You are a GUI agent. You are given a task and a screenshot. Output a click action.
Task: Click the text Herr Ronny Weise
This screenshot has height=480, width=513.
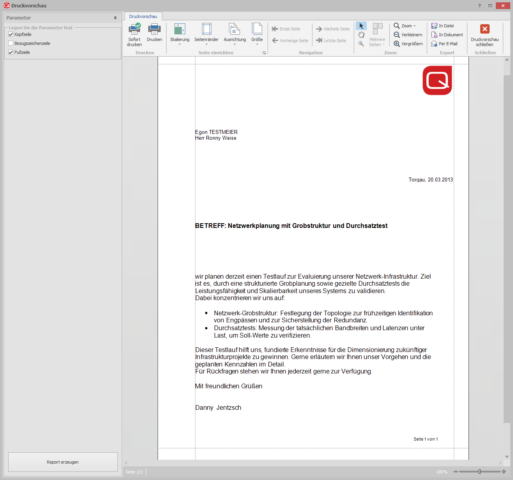click(x=216, y=138)
